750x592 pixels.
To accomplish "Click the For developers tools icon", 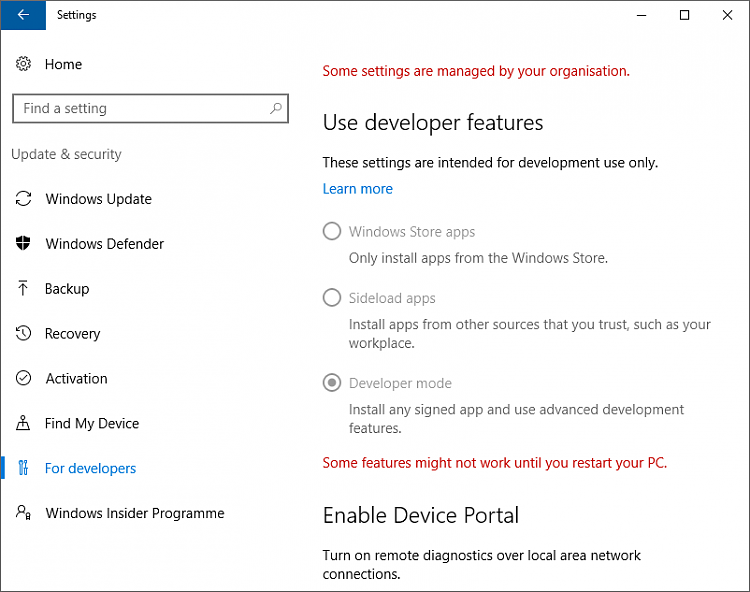I will pos(23,468).
